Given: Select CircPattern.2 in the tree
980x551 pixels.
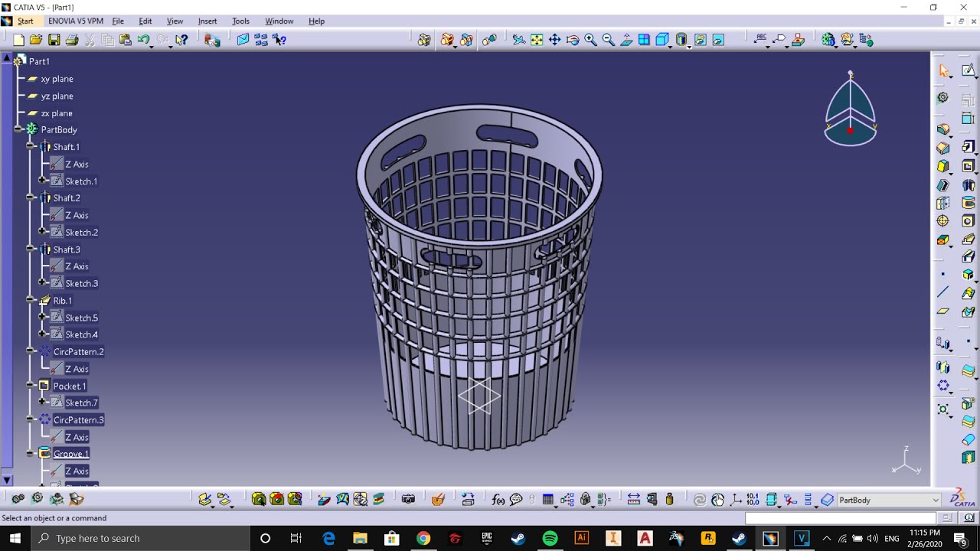Looking at the screenshot, I should click(x=78, y=351).
